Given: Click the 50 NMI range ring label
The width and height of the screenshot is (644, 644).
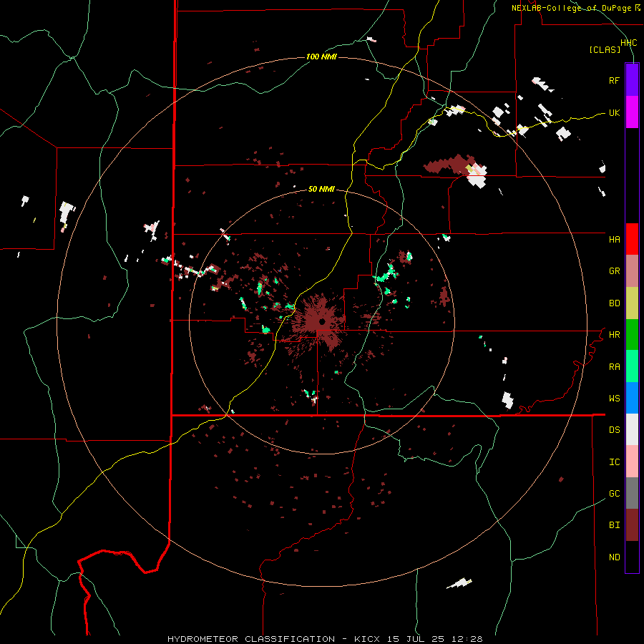Looking at the screenshot, I should coord(321,190).
